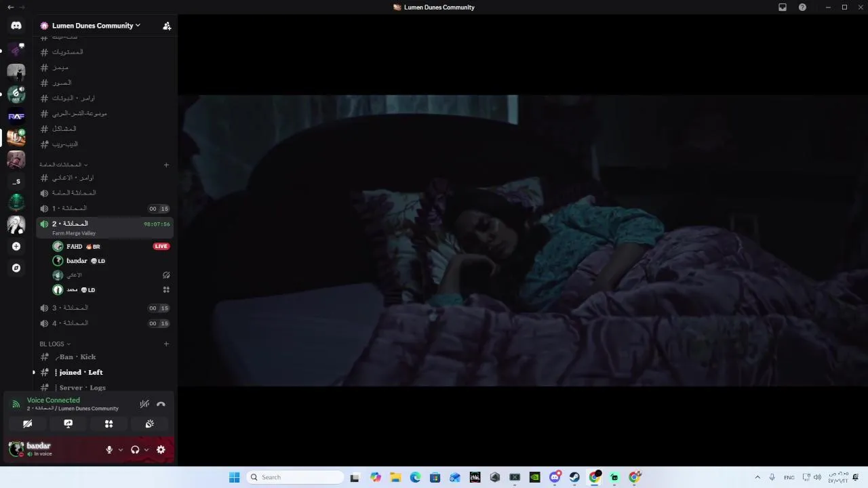Join voice channel المحادثة 1
Viewport: 868px width, 488px height.
click(x=104, y=209)
